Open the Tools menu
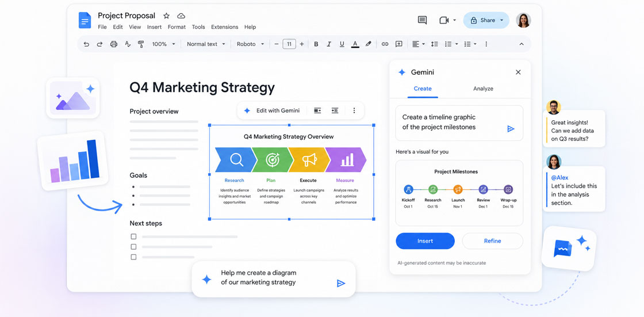 point(198,27)
